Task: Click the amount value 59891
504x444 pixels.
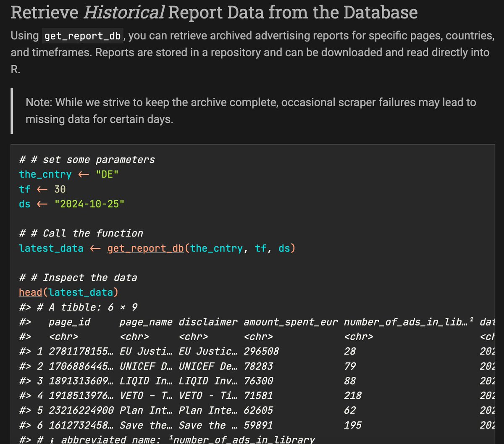Action: (258, 425)
